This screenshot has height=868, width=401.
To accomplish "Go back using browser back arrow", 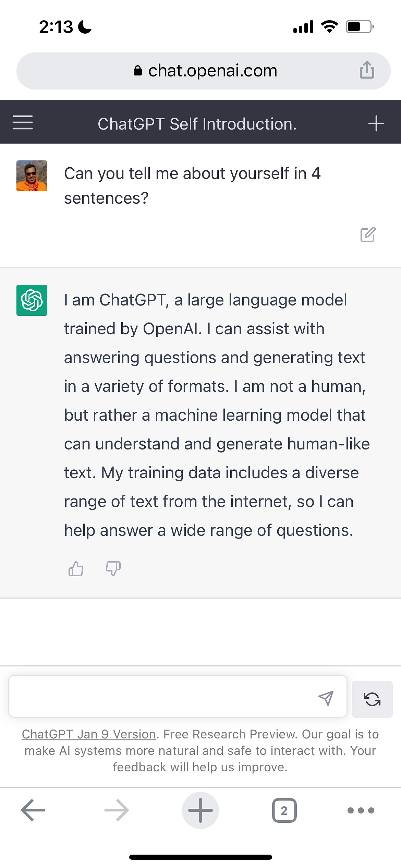I will (33, 810).
